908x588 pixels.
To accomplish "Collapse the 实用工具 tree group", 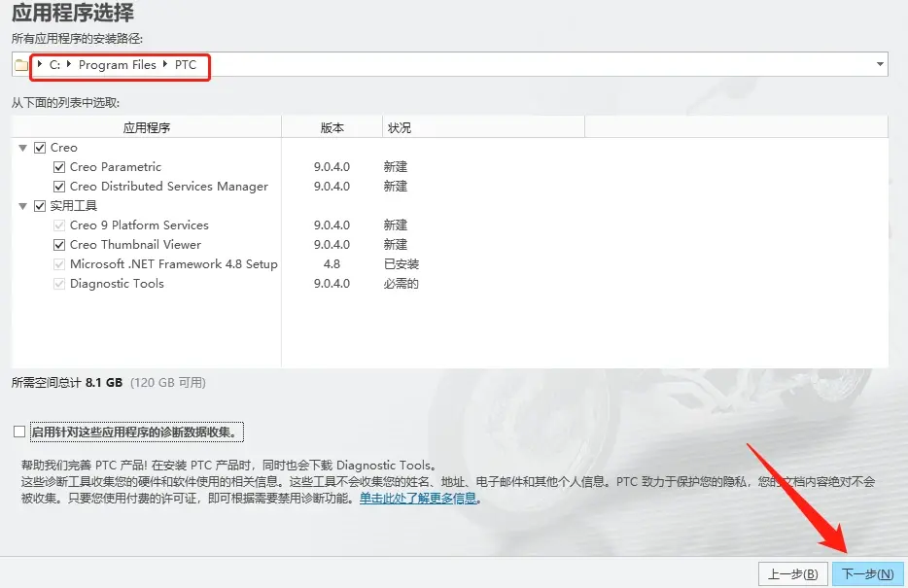I will click(x=22, y=206).
